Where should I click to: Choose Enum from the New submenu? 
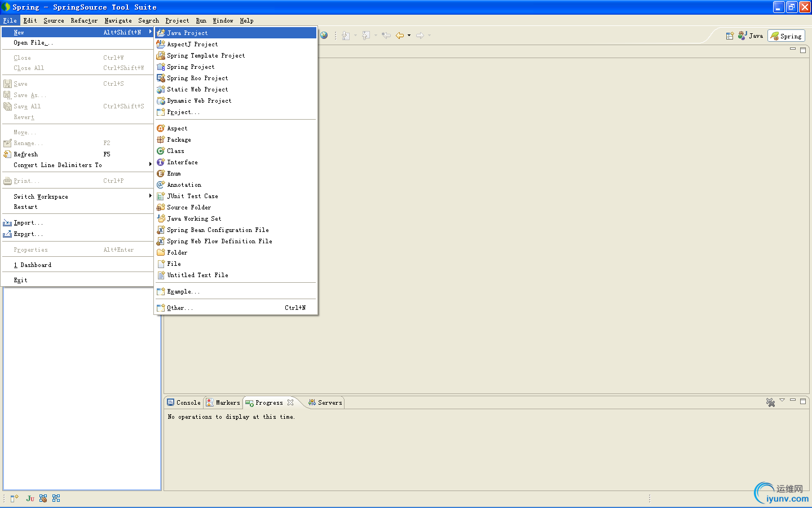point(236,173)
